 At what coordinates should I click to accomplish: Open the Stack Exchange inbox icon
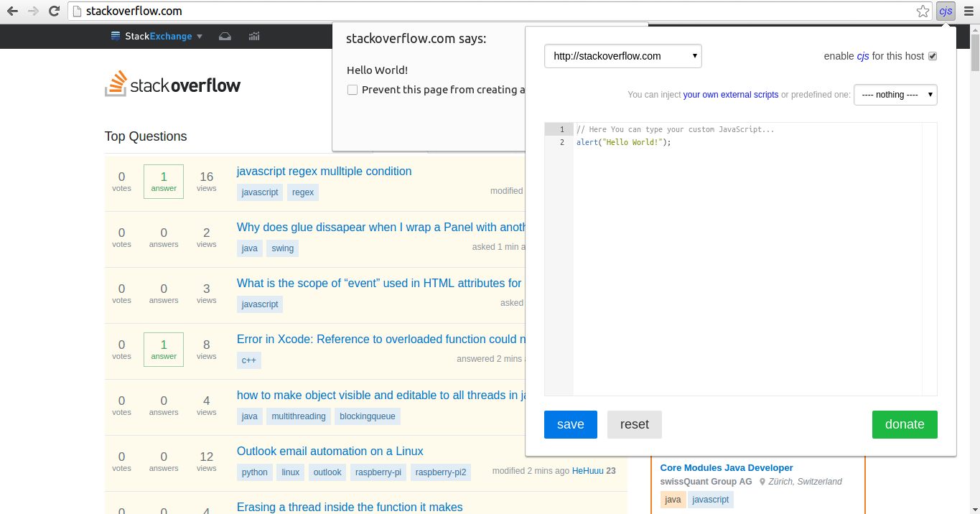coord(225,36)
